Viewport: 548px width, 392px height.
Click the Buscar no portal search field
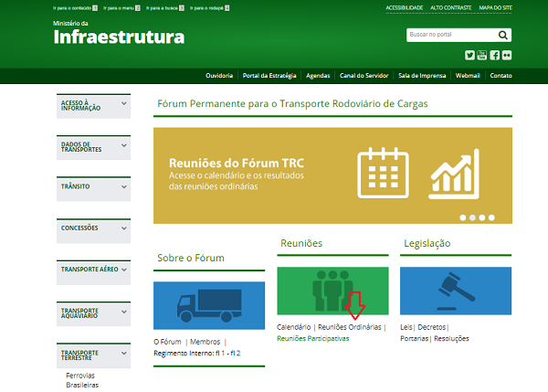tap(450, 35)
